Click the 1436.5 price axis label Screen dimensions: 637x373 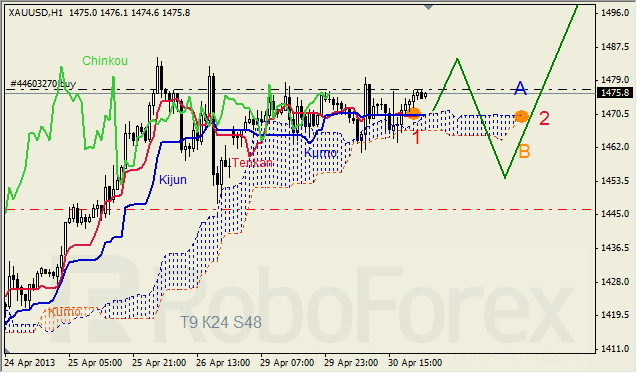point(615,247)
